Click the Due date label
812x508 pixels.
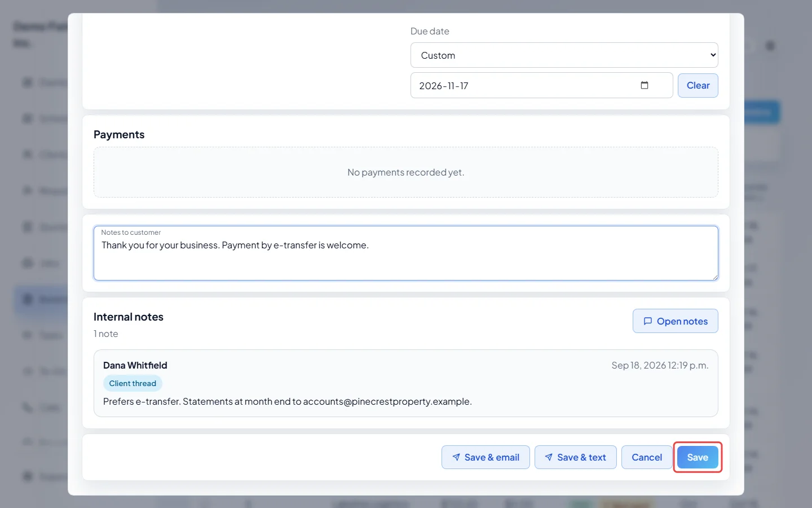pyautogui.click(x=430, y=31)
